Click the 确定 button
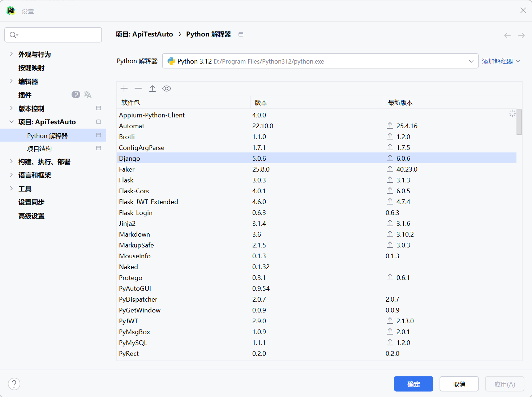Viewport: 532px width, 397px height. pyautogui.click(x=413, y=384)
